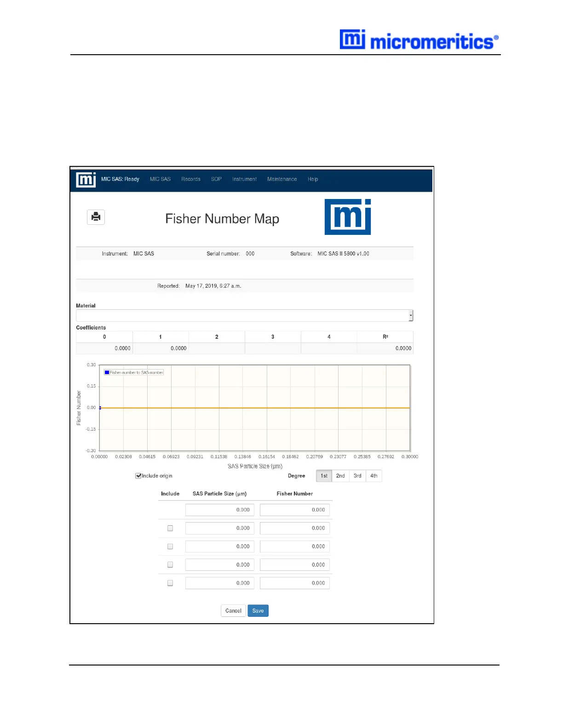Click the print icon button
The height and width of the screenshot is (728, 563).
[x=96, y=217]
